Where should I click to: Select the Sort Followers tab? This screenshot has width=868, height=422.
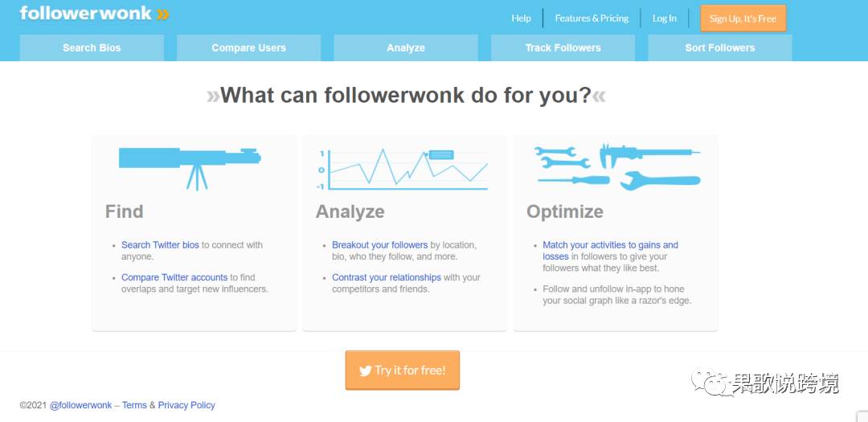point(719,47)
